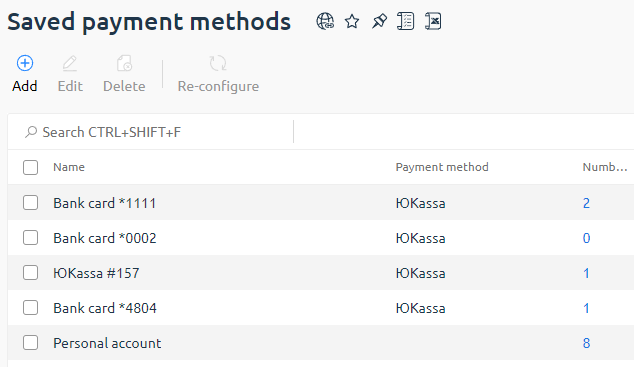Sort by the Name column header

69,167
